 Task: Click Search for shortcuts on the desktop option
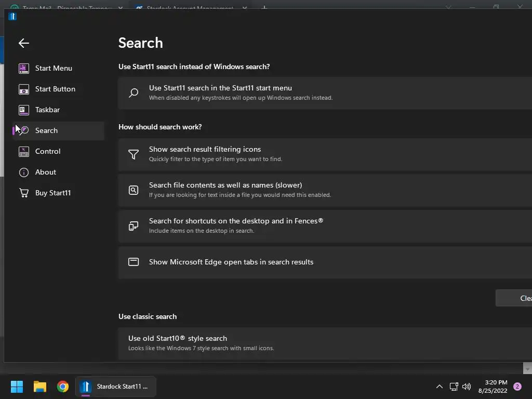click(325, 226)
